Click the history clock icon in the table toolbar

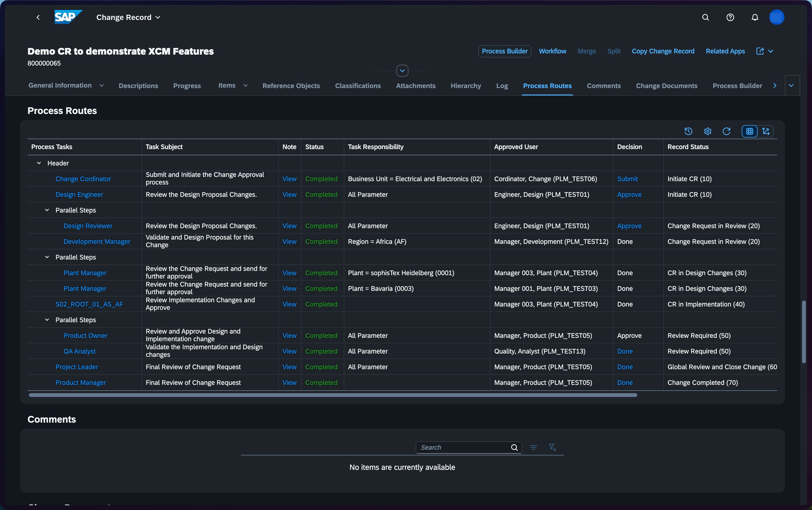[688, 131]
